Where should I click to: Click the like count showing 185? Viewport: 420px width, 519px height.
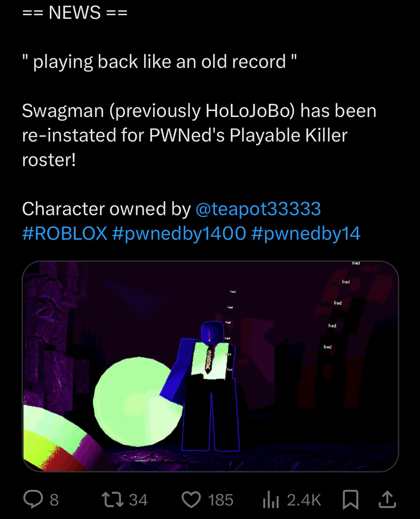[x=221, y=500]
